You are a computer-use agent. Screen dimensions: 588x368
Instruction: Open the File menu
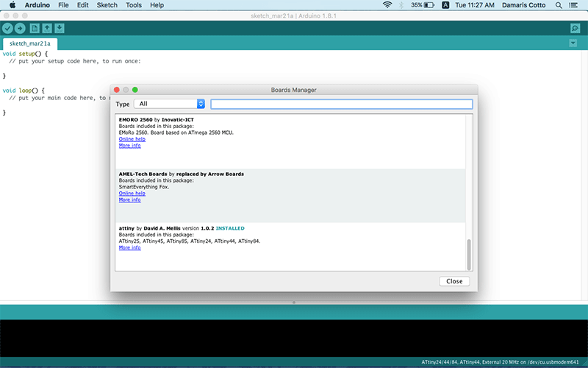pos(63,5)
